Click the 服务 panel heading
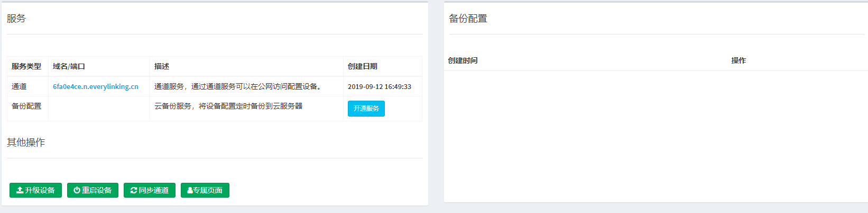This screenshot has height=213, width=868. coord(16,19)
